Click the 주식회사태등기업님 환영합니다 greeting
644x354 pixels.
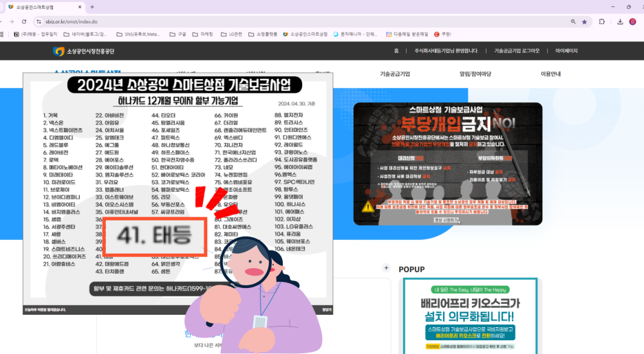click(x=447, y=51)
